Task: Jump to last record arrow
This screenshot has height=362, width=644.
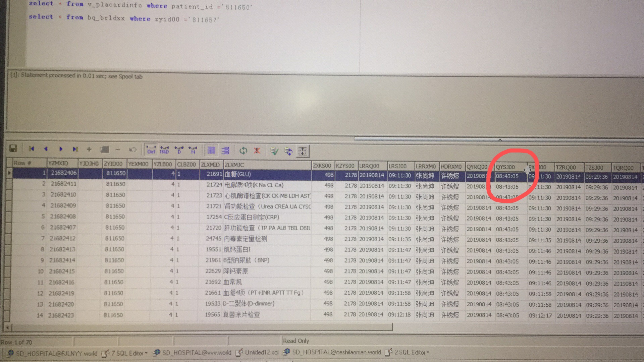Action: (75, 149)
